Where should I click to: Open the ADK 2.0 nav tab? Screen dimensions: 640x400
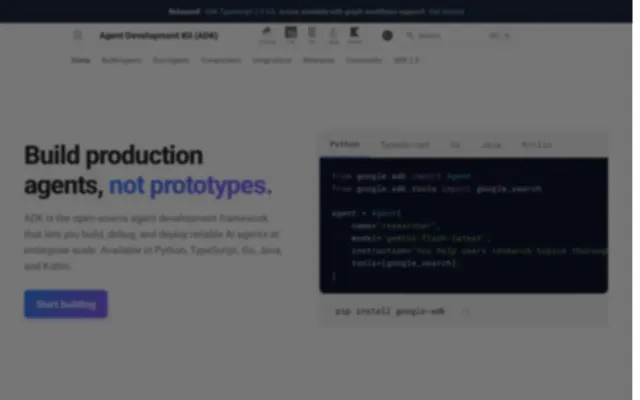(x=406, y=60)
